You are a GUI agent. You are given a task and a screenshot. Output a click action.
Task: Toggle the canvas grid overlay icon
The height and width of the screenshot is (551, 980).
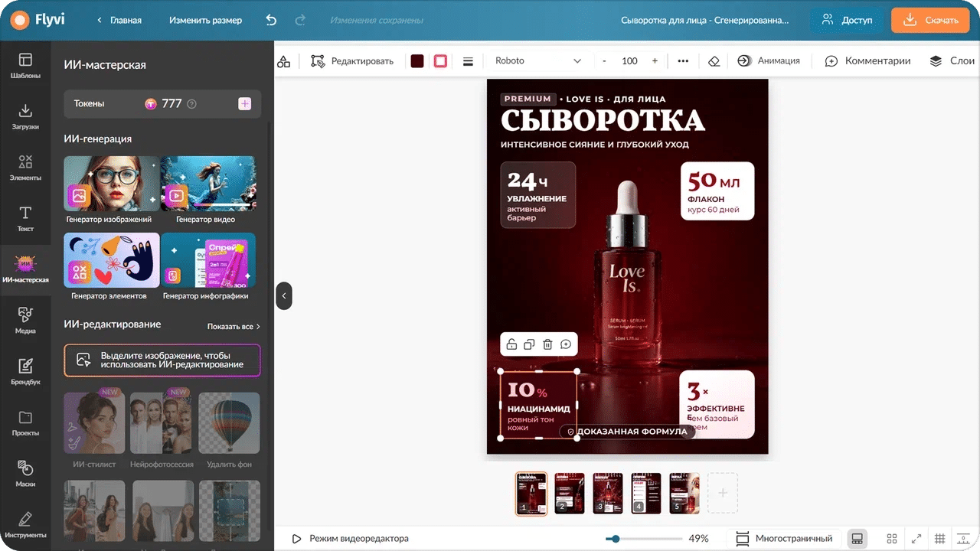(939, 539)
